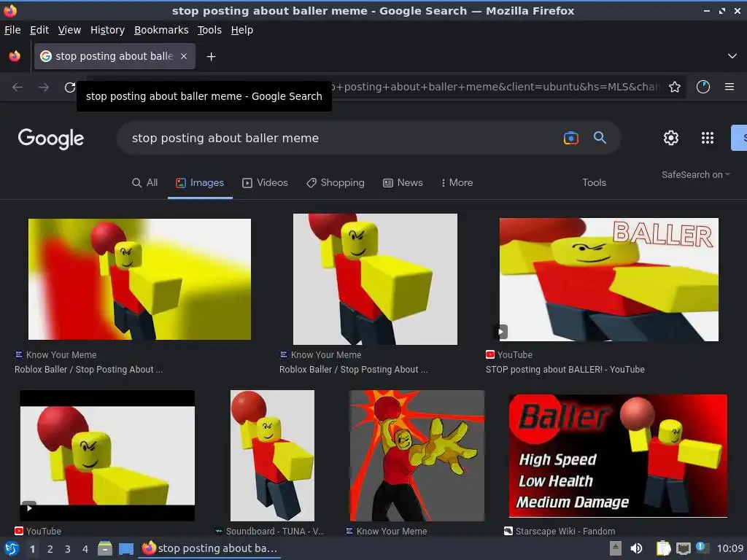
Task: Open the Edit menu
Action: (x=39, y=30)
